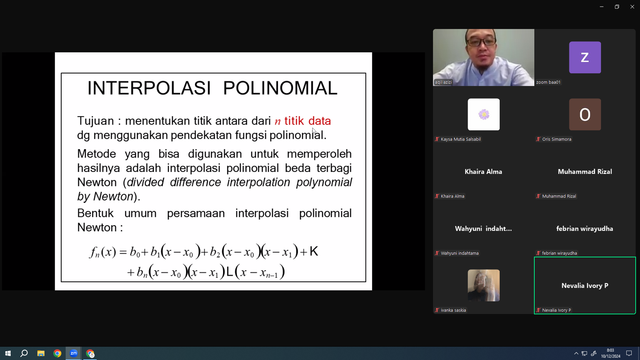Viewport: 640px width, 360px height.
Task: Click muted mic icon beside febrian wirayudha label
Action: pyautogui.click(x=538, y=253)
